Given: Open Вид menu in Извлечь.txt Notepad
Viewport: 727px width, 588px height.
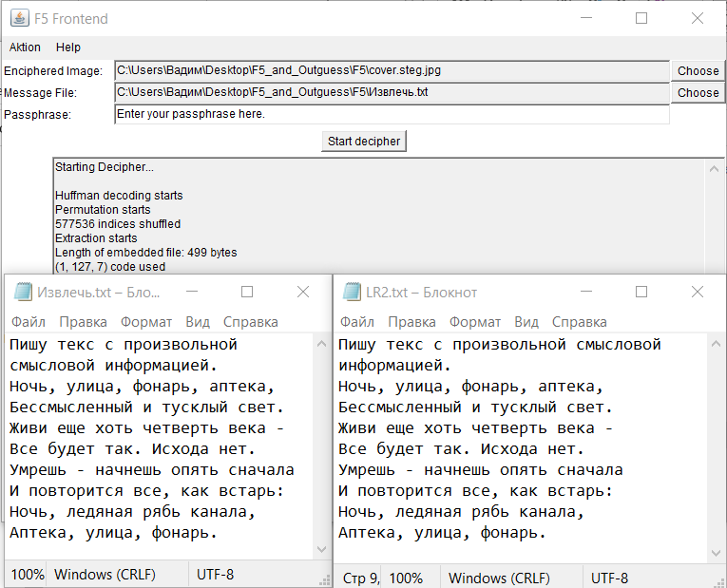Looking at the screenshot, I should (198, 322).
